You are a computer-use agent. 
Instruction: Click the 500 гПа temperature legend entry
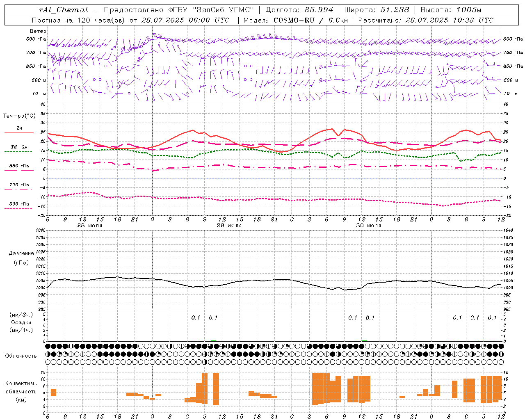pyautogui.click(x=19, y=204)
